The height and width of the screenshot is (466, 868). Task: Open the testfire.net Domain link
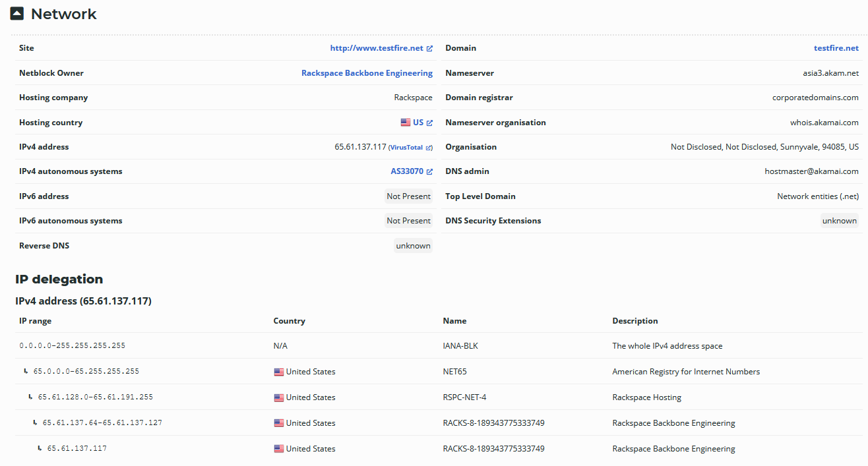click(x=836, y=48)
